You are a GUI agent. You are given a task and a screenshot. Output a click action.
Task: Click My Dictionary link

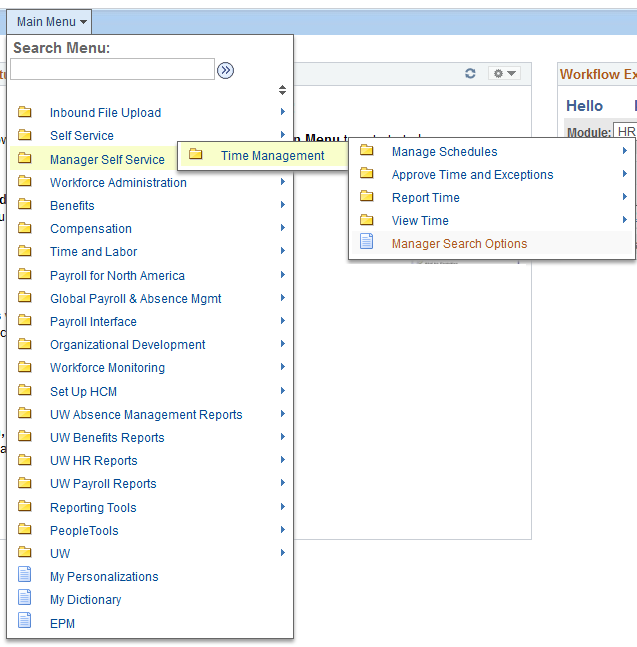point(85,600)
